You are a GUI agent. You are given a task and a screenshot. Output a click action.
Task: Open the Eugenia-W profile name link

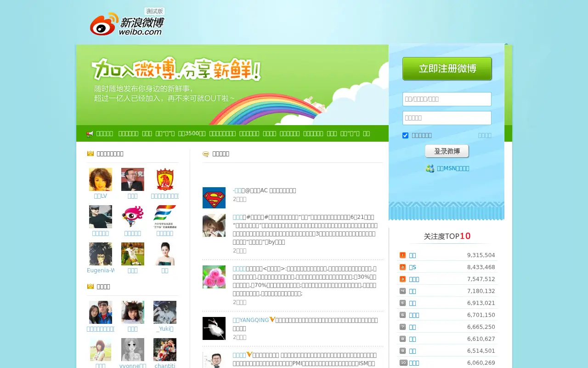click(101, 270)
